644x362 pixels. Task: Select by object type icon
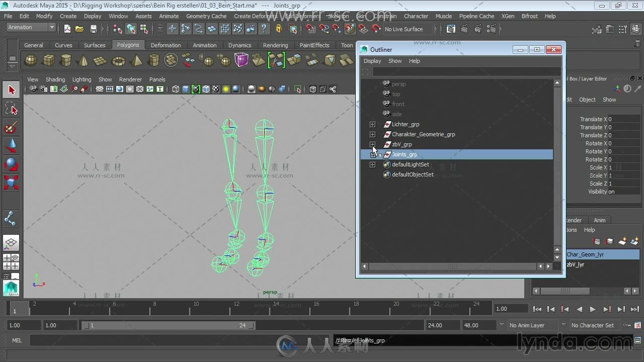(x=131, y=29)
